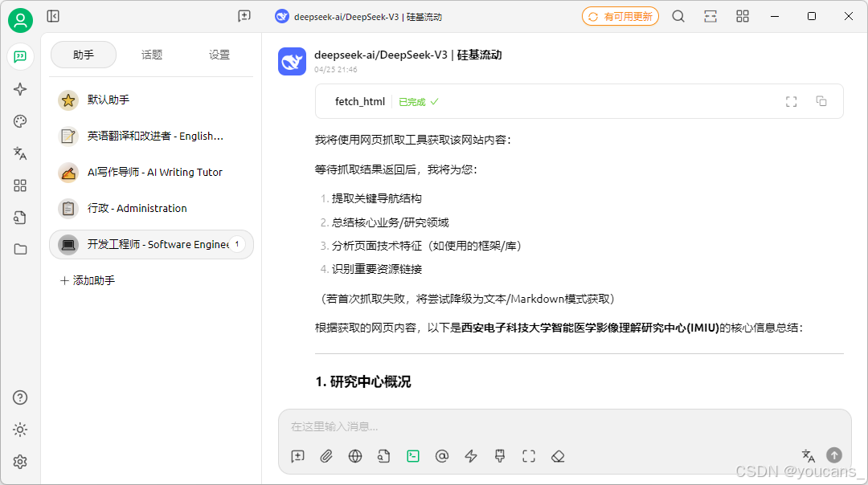Collapse the sidebar panel
The width and height of the screenshot is (868, 485).
pos(53,16)
